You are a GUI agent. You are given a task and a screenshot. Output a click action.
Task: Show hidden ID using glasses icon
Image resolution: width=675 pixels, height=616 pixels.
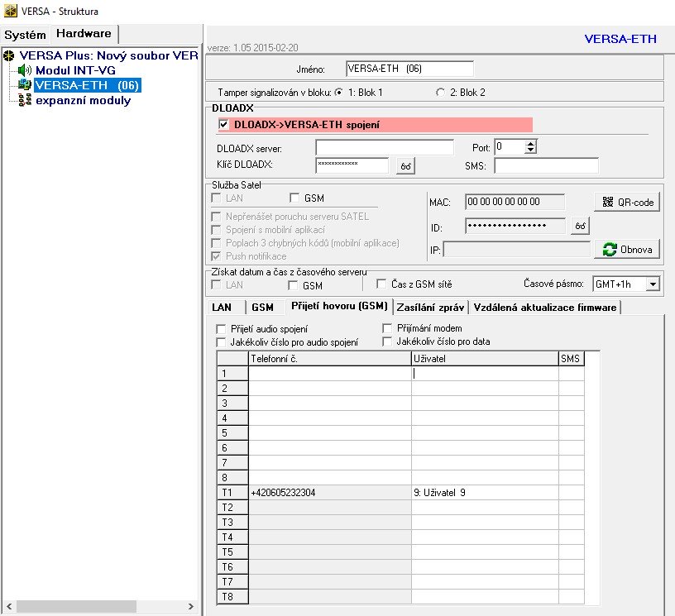(581, 226)
